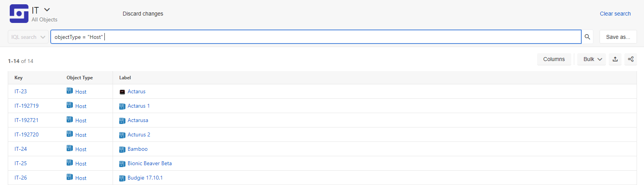Open object key IT-192720 link
This screenshot has height=185, width=644.
(x=26, y=134)
